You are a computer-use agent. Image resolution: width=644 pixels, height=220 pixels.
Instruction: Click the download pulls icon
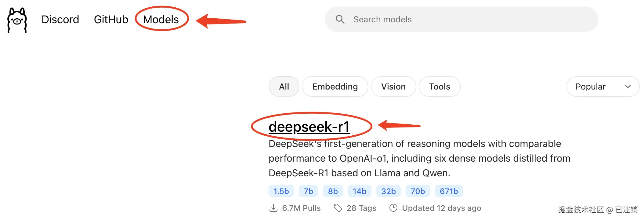click(x=273, y=208)
